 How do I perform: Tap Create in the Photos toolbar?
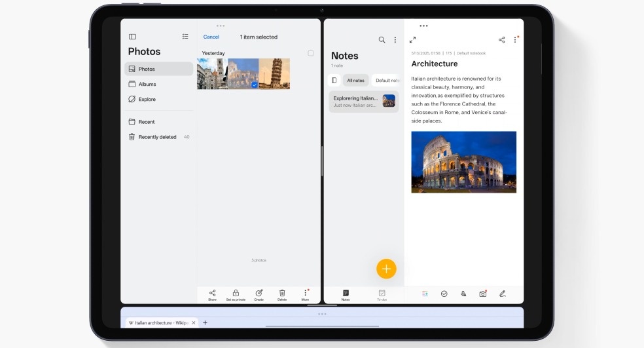(259, 294)
